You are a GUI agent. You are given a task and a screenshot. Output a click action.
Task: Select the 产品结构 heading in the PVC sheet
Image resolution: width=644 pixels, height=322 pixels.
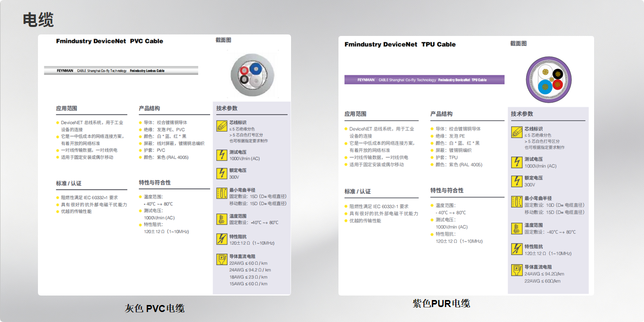pos(149,108)
